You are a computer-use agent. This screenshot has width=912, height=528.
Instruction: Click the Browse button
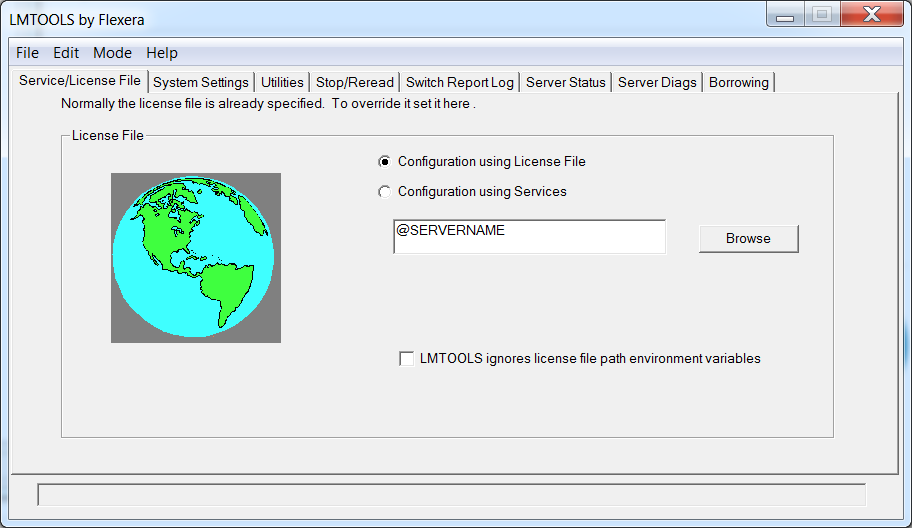click(x=749, y=238)
